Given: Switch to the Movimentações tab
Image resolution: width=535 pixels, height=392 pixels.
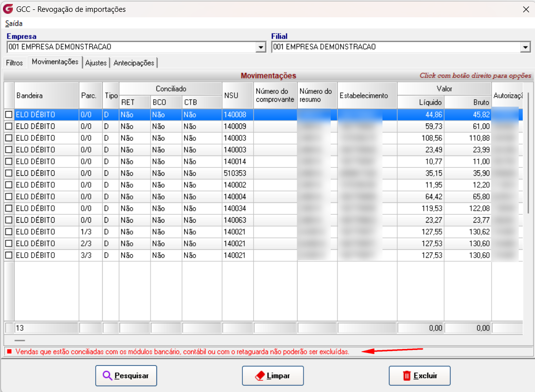Looking at the screenshot, I should (55, 62).
